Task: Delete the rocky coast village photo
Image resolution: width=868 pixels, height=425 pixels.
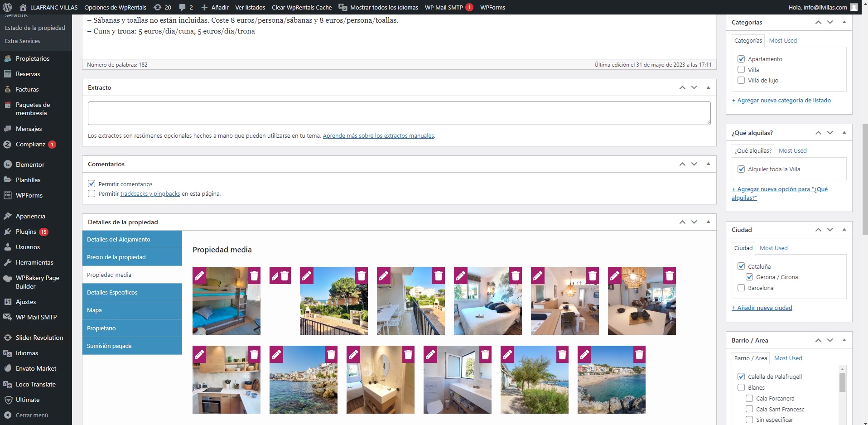Action: 331,354
